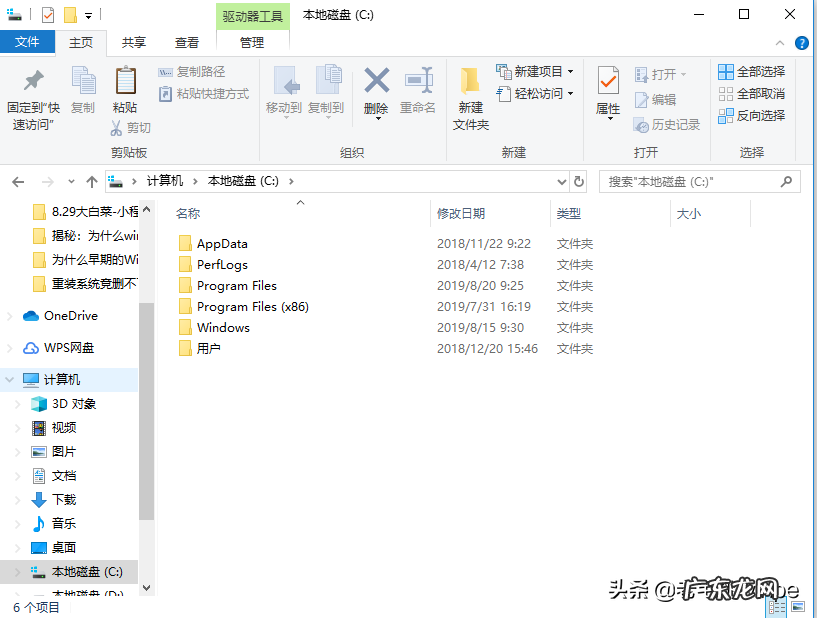
Task: Open the Quick Access Toolbar customize dropdown
Action: pos(89,16)
